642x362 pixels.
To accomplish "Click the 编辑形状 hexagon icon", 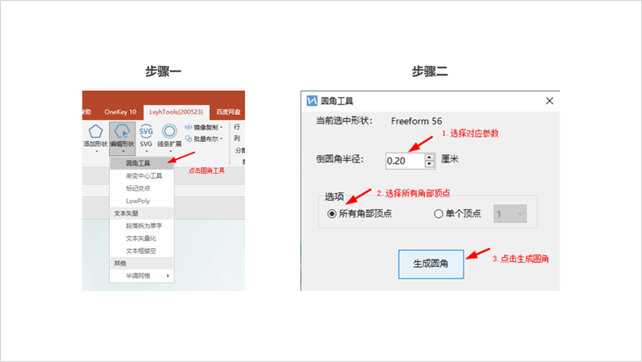I will click(122, 131).
